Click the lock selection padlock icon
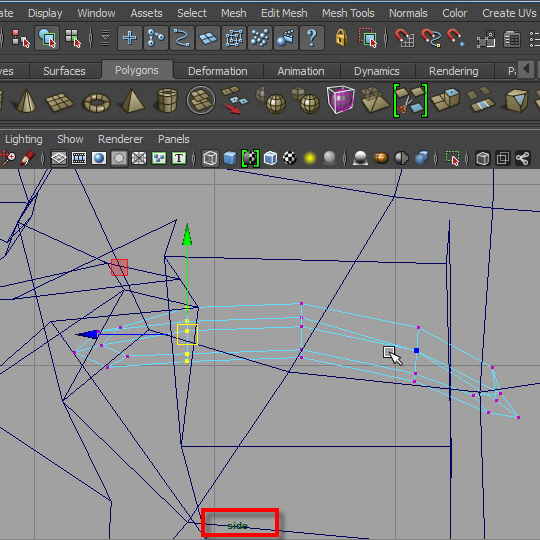 (x=341, y=38)
